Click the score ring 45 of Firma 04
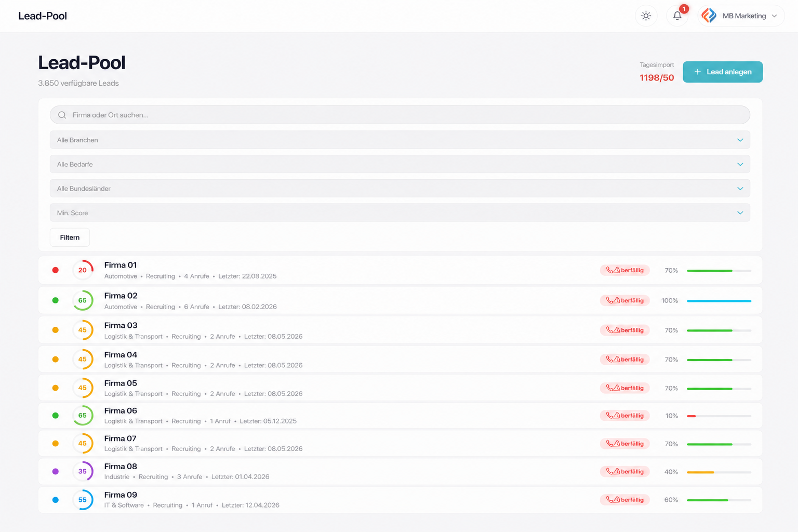This screenshot has width=798, height=532. coord(83,359)
